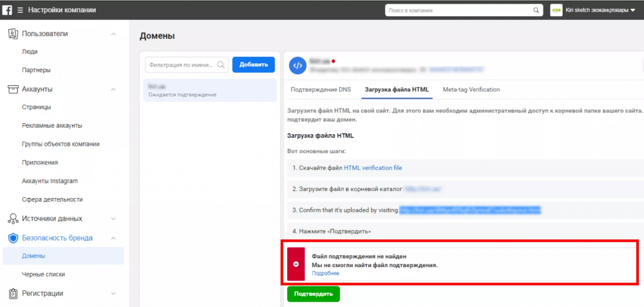Click the Facebook logo icon

8,10
